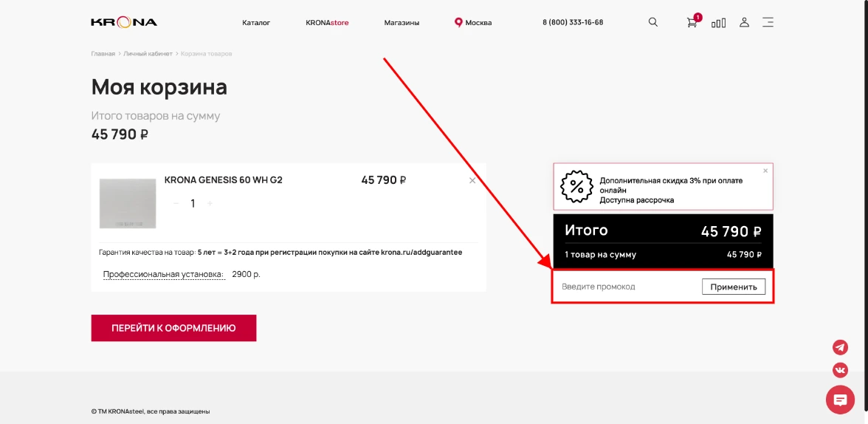Image resolution: width=868 pixels, height=424 pixels.
Task: Open the user account icon
Action: [745, 22]
